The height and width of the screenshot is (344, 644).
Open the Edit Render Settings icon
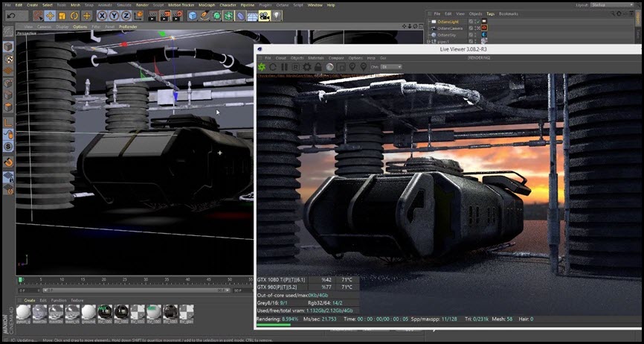coord(177,16)
